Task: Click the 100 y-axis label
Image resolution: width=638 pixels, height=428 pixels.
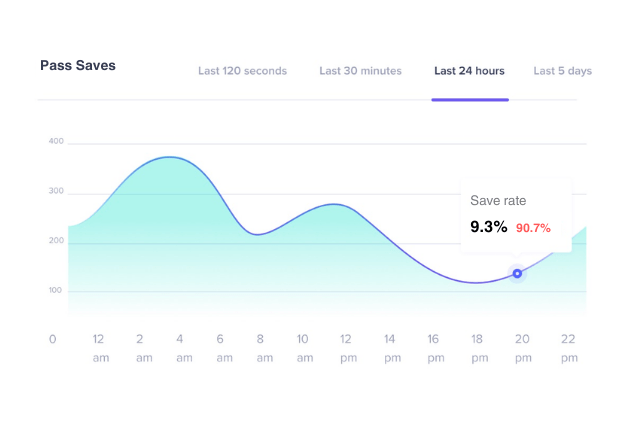Action: pyautogui.click(x=56, y=291)
